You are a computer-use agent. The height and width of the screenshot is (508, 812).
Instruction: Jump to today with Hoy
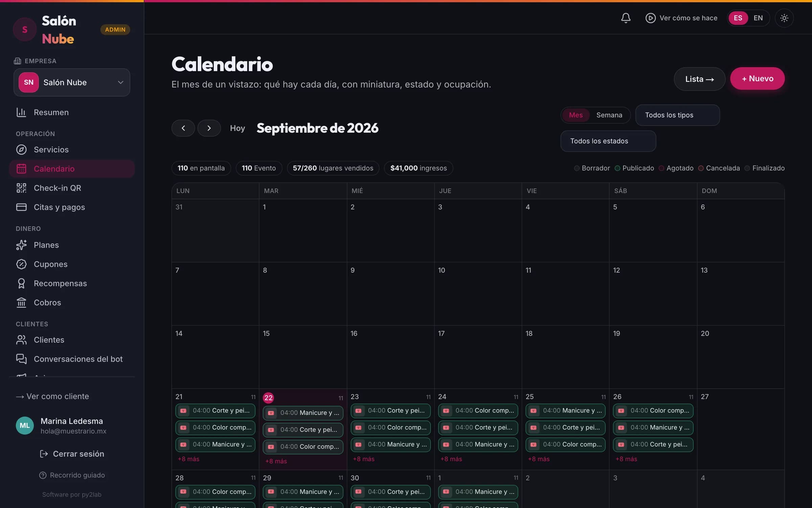(x=237, y=128)
